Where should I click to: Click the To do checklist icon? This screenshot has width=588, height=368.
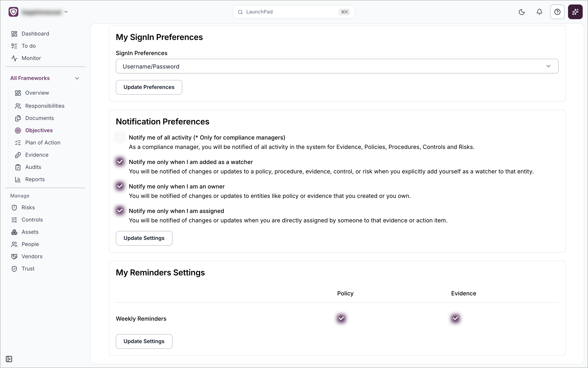[14, 46]
